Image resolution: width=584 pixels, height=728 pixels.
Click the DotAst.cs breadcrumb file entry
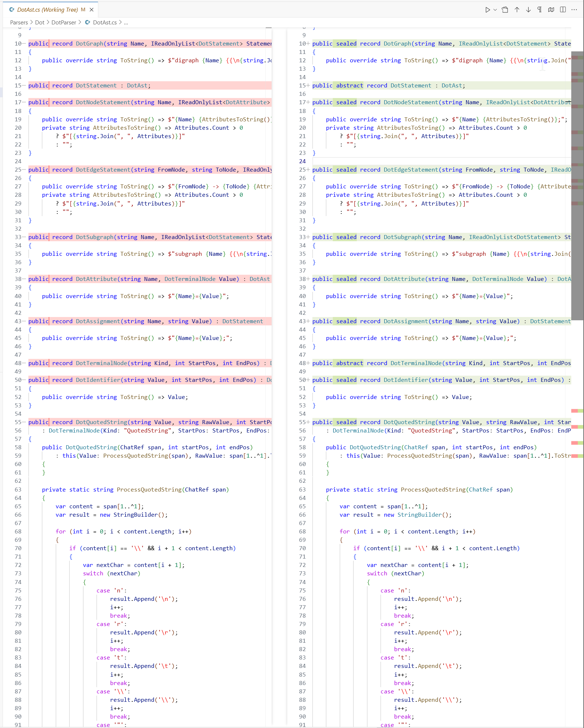click(104, 23)
